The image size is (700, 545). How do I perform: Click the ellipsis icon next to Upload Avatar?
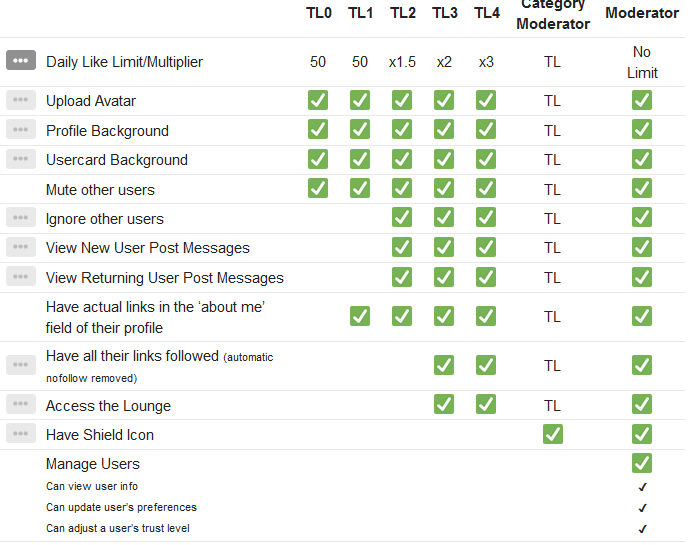click(21, 100)
